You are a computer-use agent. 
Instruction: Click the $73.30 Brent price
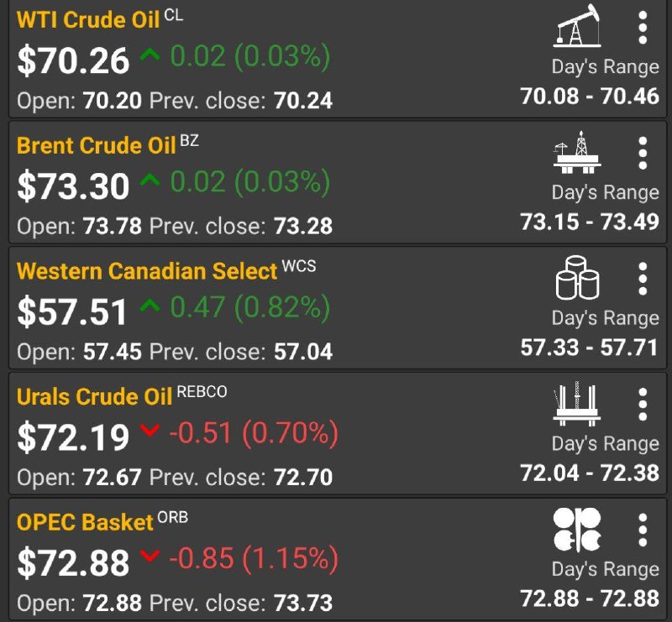pos(73,186)
